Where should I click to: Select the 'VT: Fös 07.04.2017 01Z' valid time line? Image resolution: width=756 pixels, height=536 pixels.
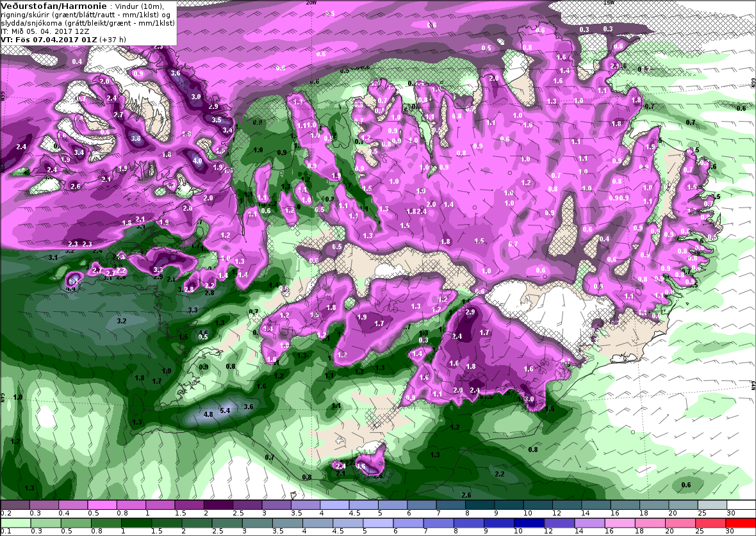(x=49, y=40)
